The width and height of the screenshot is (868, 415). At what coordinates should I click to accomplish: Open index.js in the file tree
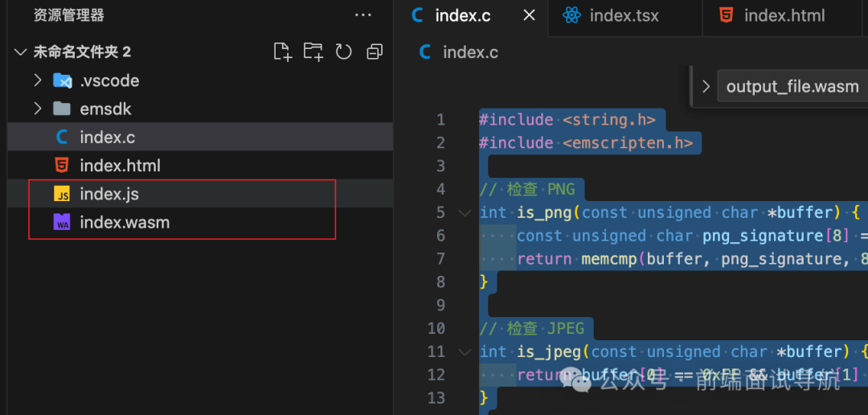tap(109, 194)
